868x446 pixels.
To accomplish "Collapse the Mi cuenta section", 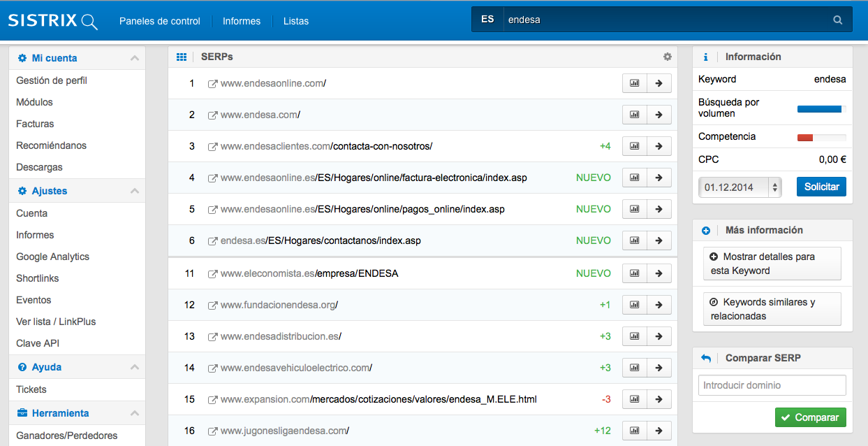I will click(135, 58).
